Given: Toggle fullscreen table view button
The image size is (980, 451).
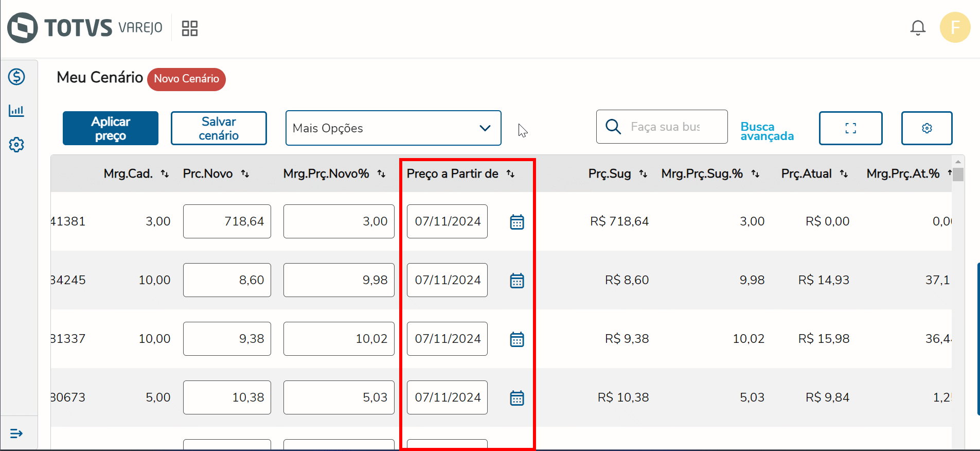Looking at the screenshot, I should pos(851,128).
